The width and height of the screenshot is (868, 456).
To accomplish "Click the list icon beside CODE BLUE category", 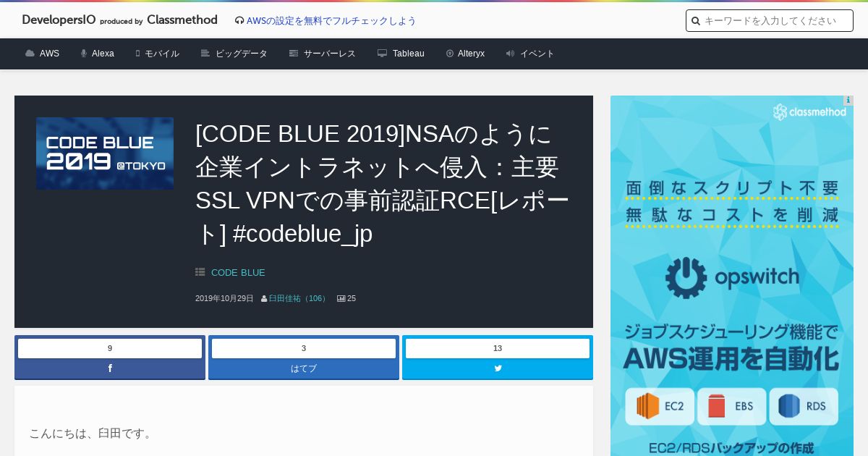I will pyautogui.click(x=200, y=272).
